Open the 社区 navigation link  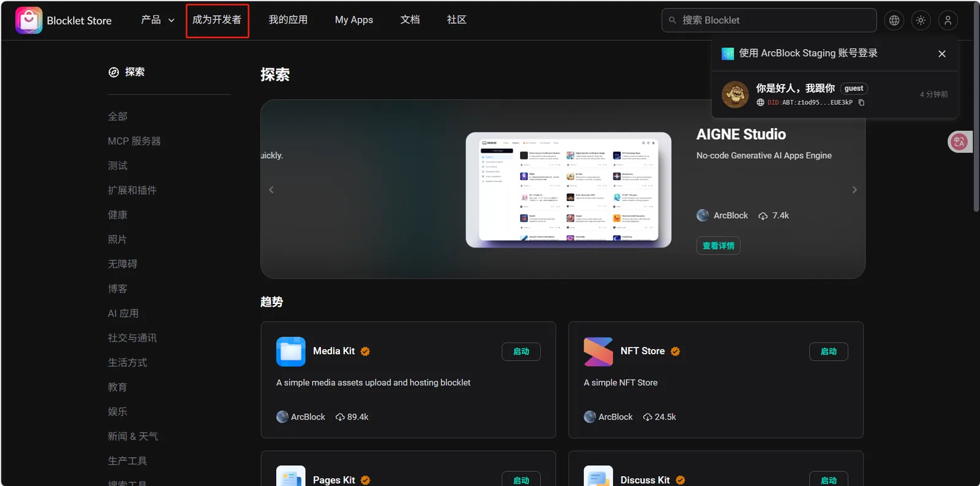coord(456,20)
